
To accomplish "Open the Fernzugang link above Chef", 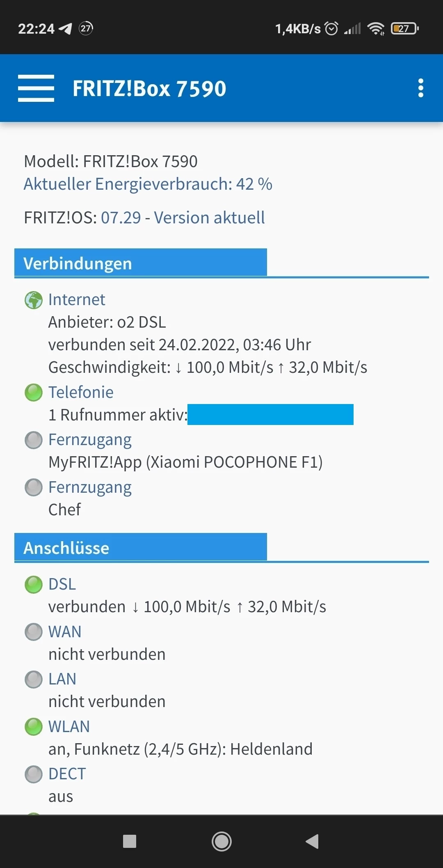I will point(90,487).
